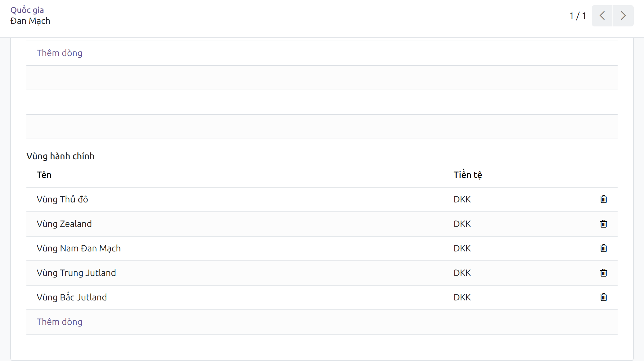Screen dimensions: 644x361
Task: Go to next record arrow
Action: 623,16
